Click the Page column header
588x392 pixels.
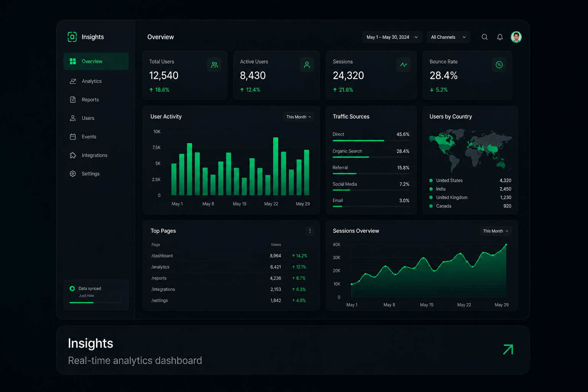point(155,245)
